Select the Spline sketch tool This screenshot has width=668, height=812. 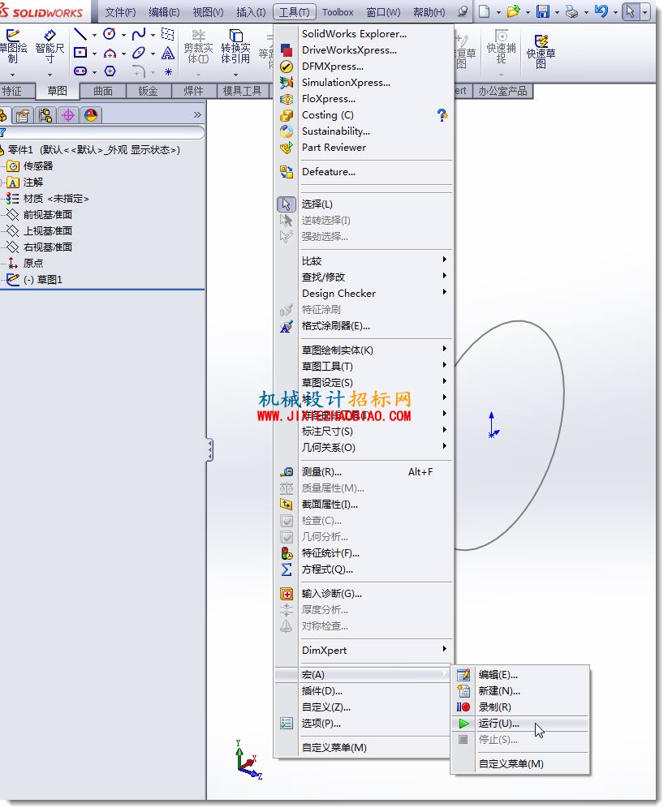click(x=138, y=34)
